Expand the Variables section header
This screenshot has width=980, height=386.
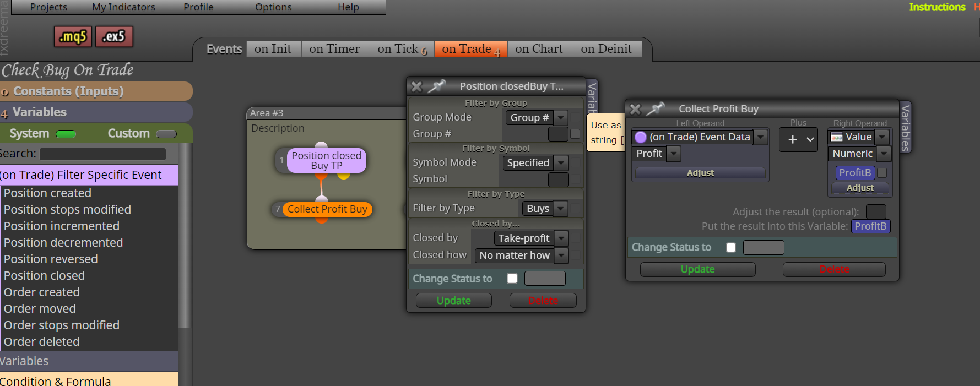point(96,112)
